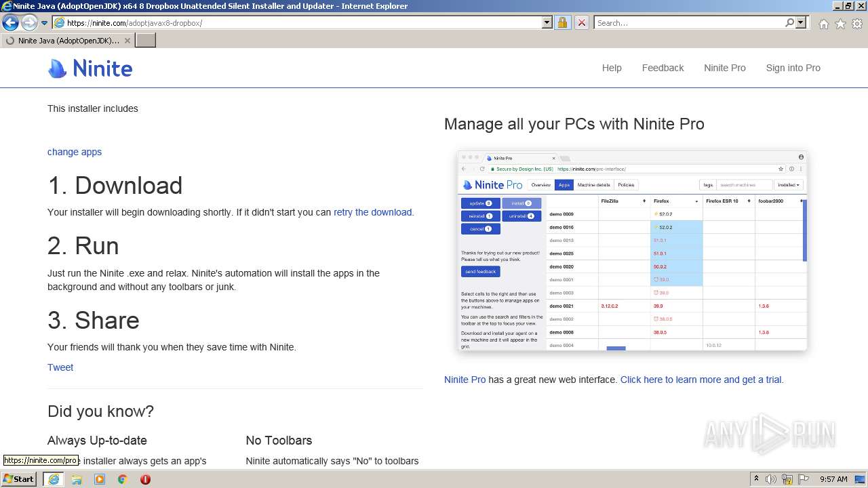This screenshot has height=488, width=868.
Task: Click the browser Back arrow button
Action: coord(10,22)
